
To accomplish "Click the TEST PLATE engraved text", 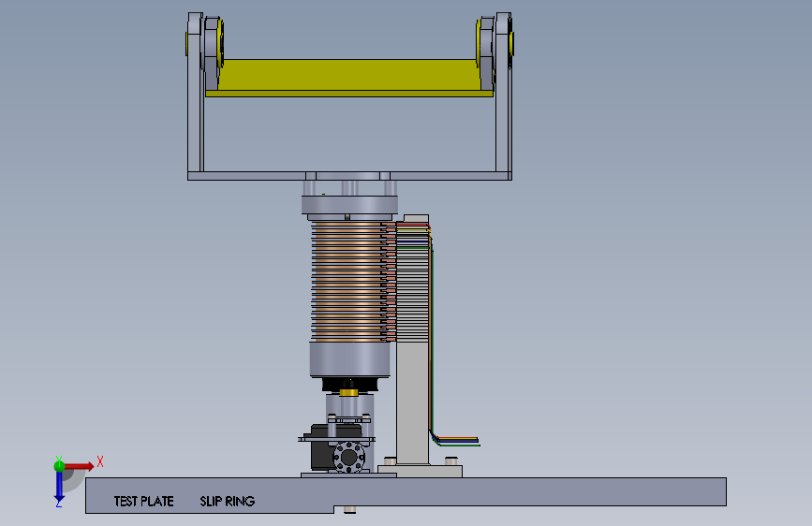I will coord(143,501).
